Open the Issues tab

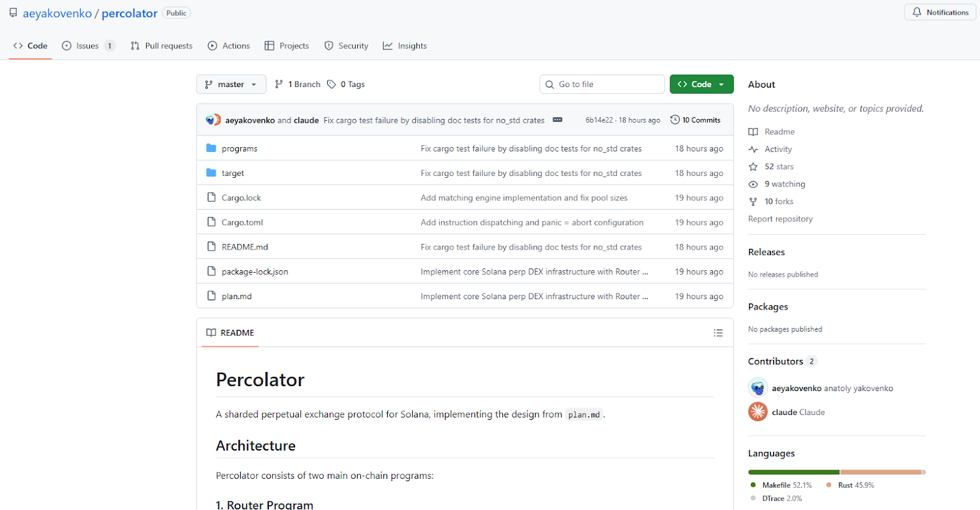tap(88, 46)
